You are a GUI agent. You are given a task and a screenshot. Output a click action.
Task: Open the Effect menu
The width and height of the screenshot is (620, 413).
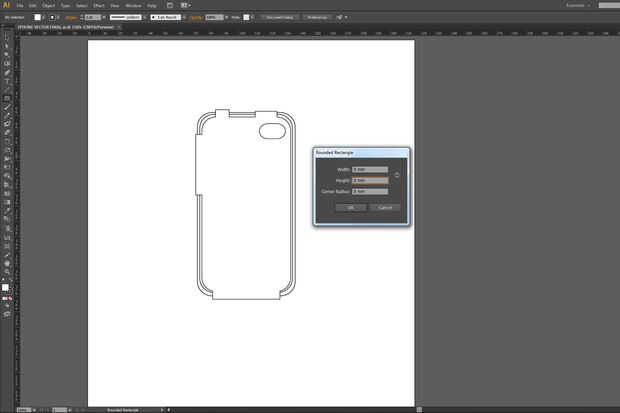click(98, 5)
